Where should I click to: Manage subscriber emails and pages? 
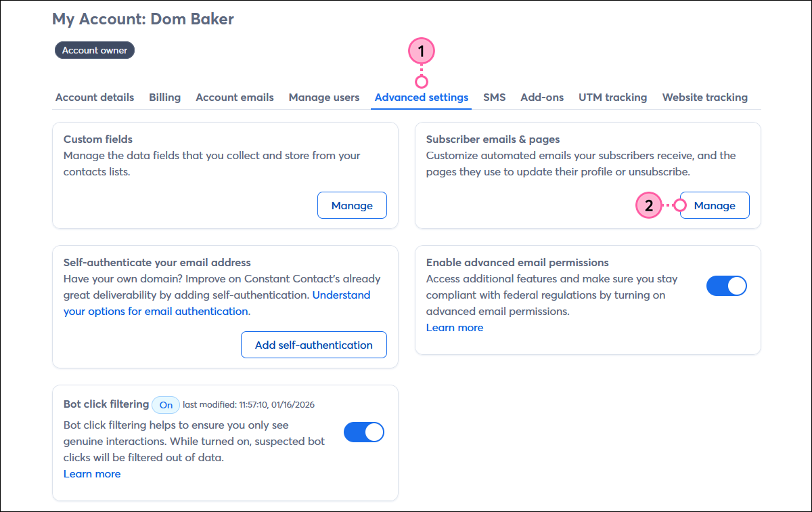click(x=715, y=205)
